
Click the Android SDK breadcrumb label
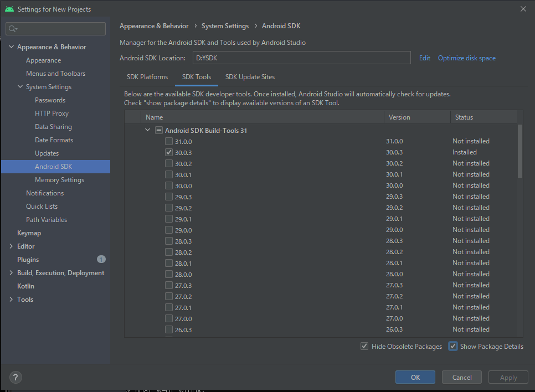point(281,26)
